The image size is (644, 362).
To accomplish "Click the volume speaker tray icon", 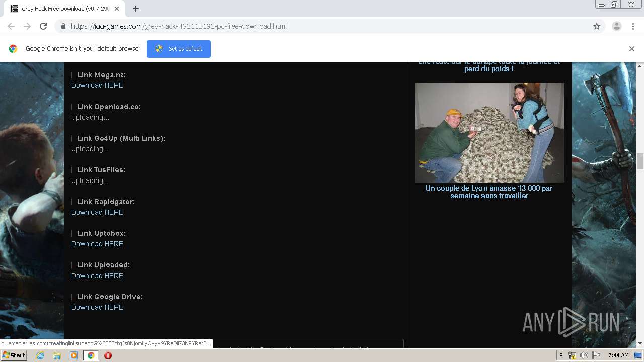I will tap(584, 355).
